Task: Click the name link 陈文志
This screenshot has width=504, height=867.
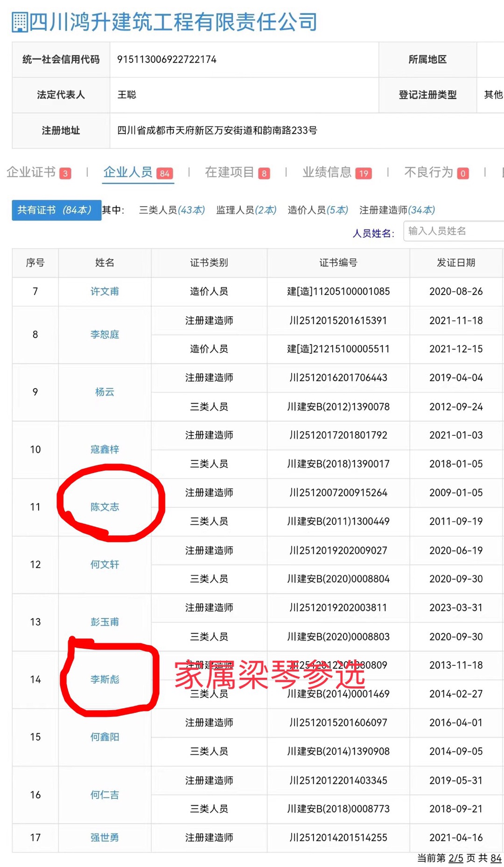Action: (105, 507)
